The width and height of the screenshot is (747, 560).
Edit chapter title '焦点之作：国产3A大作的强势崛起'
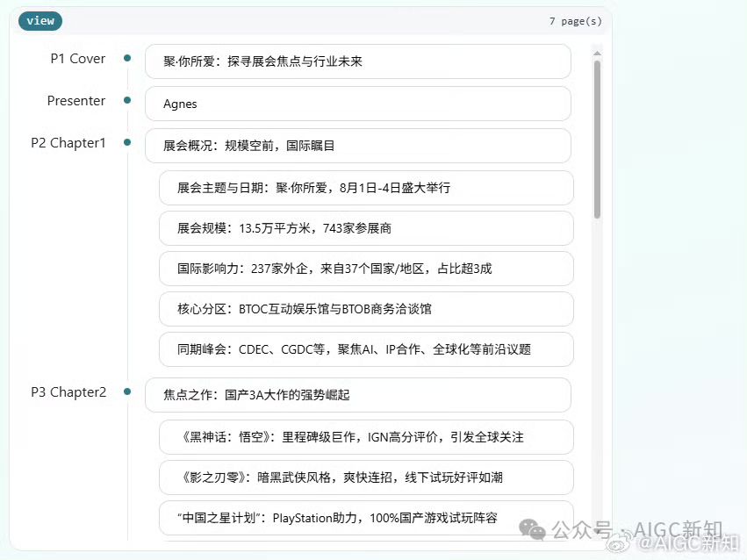tap(358, 395)
